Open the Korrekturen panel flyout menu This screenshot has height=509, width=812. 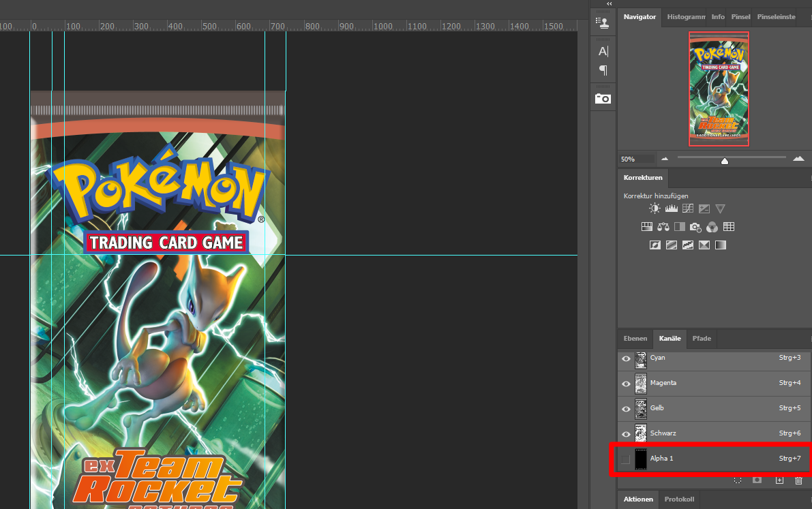pos(811,178)
